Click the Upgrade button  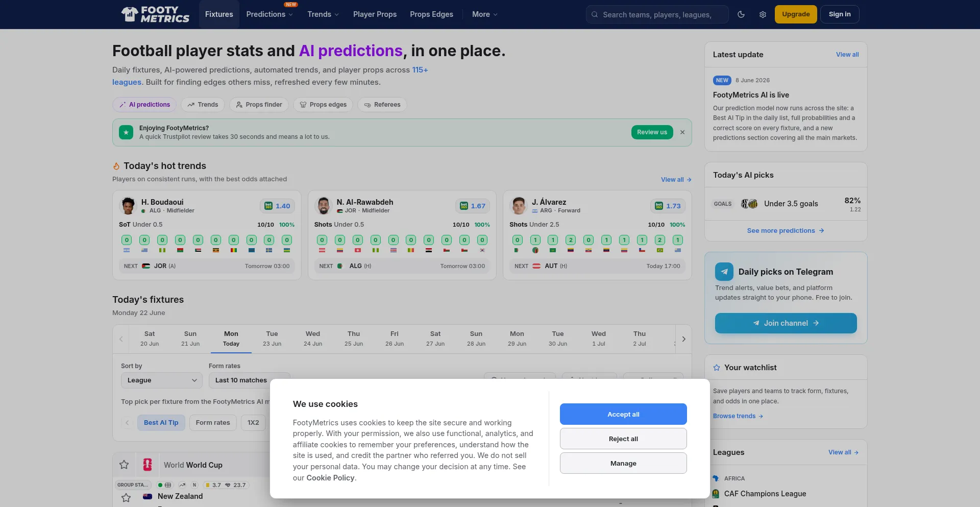pyautogui.click(x=796, y=14)
